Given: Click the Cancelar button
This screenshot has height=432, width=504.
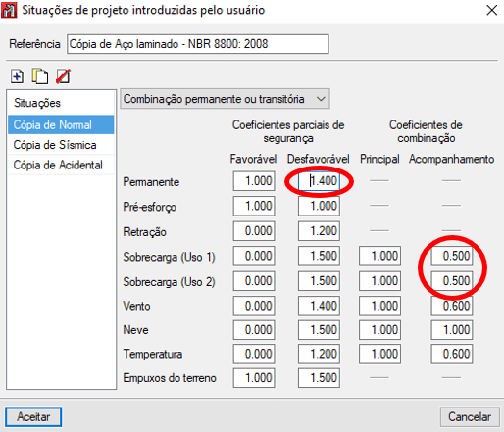Looking at the screenshot, I should coord(470,416).
